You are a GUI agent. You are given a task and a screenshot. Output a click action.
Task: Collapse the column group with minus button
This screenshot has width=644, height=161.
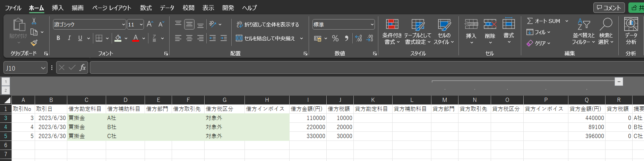[619, 81]
